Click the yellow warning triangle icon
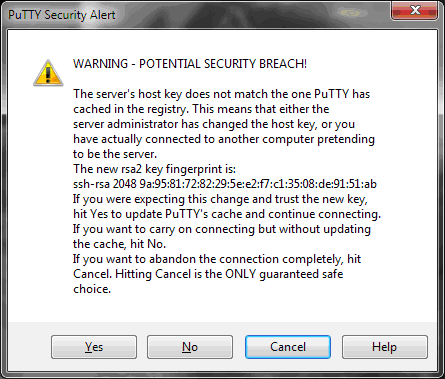The width and height of the screenshot is (445, 379). point(48,73)
